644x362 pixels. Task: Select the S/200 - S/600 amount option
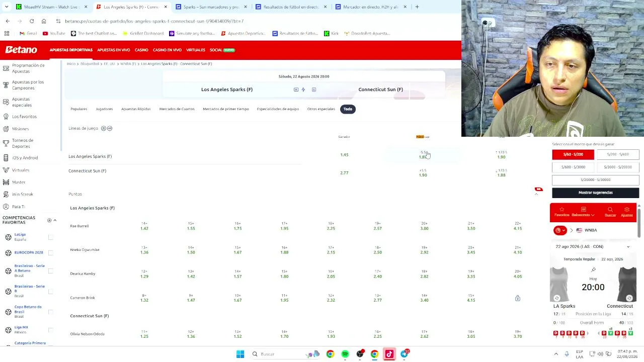tap(618, 154)
